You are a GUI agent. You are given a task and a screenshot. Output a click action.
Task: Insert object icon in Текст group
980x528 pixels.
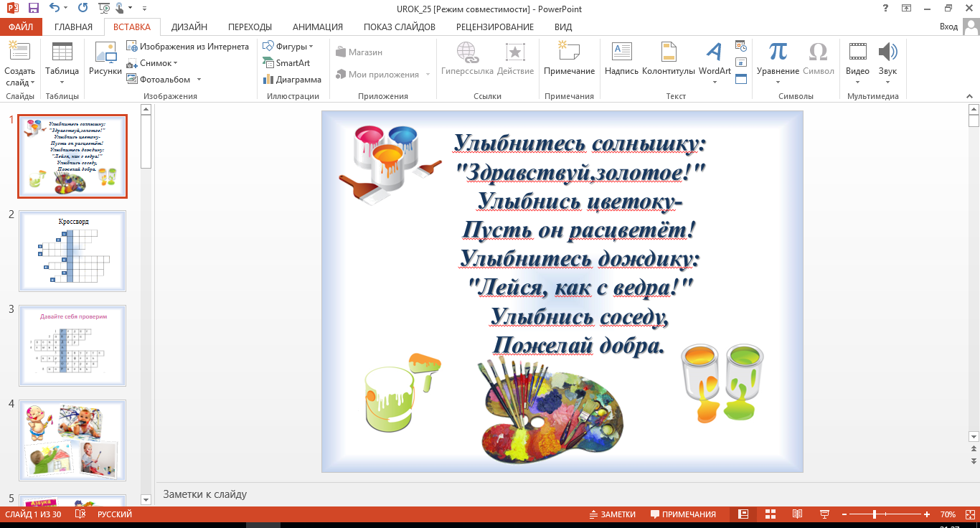741,79
